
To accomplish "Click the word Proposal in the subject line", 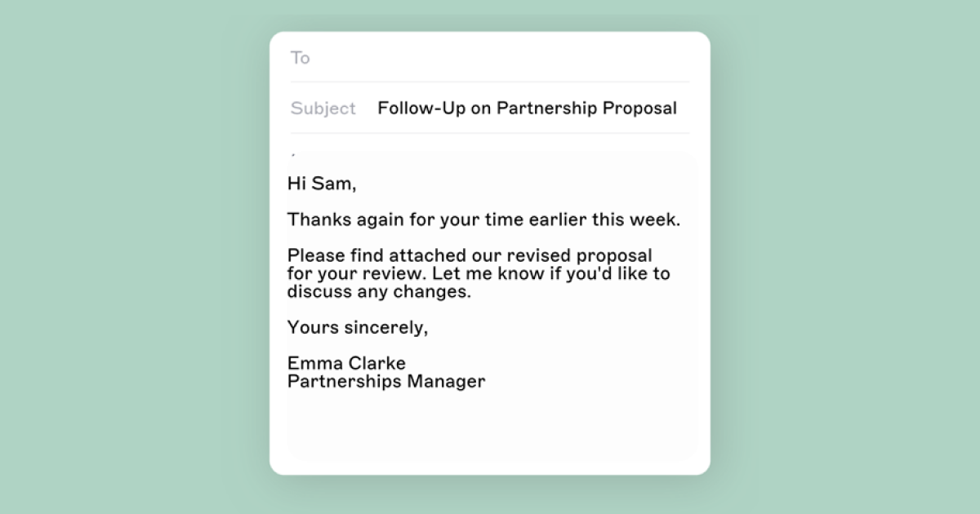I will pos(639,109).
